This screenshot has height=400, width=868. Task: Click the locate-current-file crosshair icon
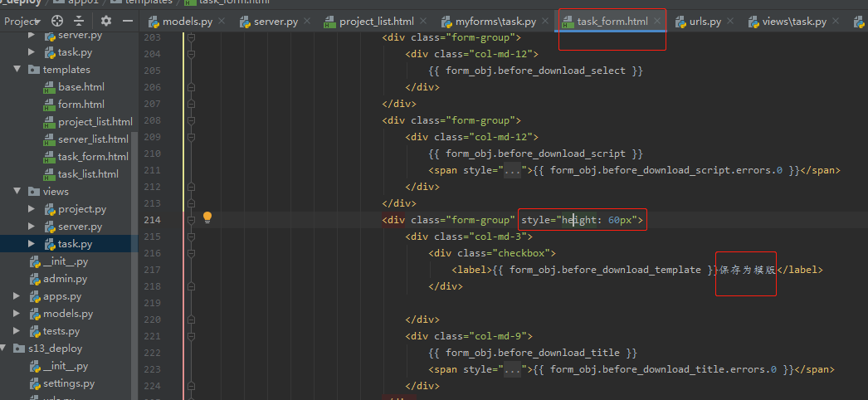(x=56, y=21)
